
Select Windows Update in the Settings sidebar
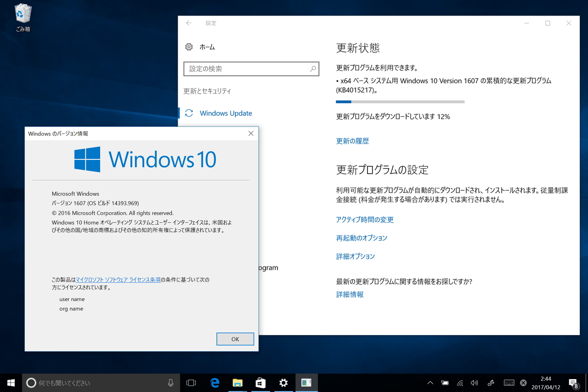coord(226,113)
